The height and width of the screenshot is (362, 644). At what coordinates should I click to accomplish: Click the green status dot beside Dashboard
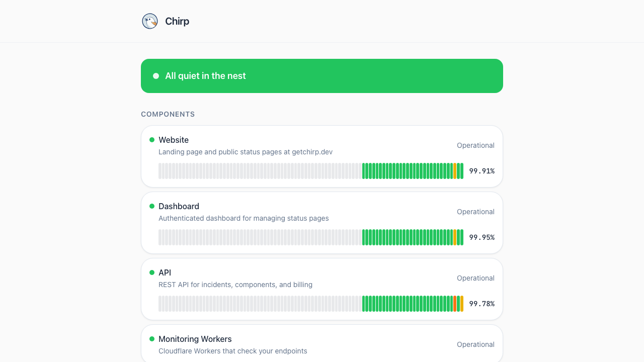click(152, 206)
